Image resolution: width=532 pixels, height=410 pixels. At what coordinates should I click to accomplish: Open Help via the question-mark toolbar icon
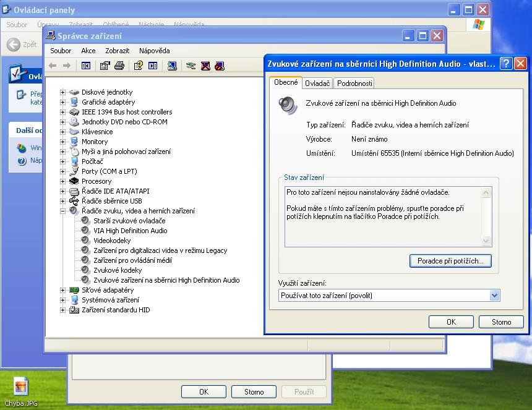139,66
